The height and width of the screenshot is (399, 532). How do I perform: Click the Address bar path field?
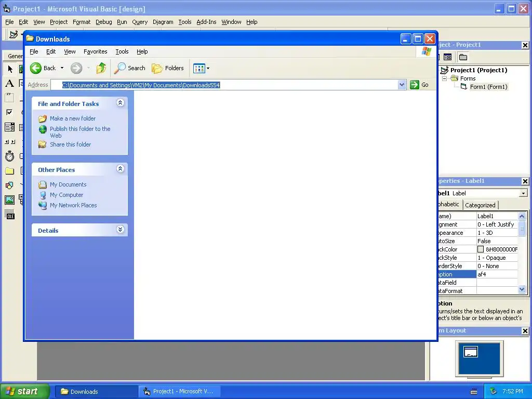coord(224,85)
